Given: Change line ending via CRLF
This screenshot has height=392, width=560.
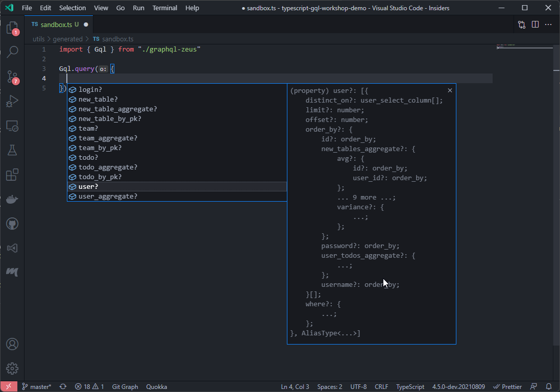Looking at the screenshot, I should click(381, 387).
